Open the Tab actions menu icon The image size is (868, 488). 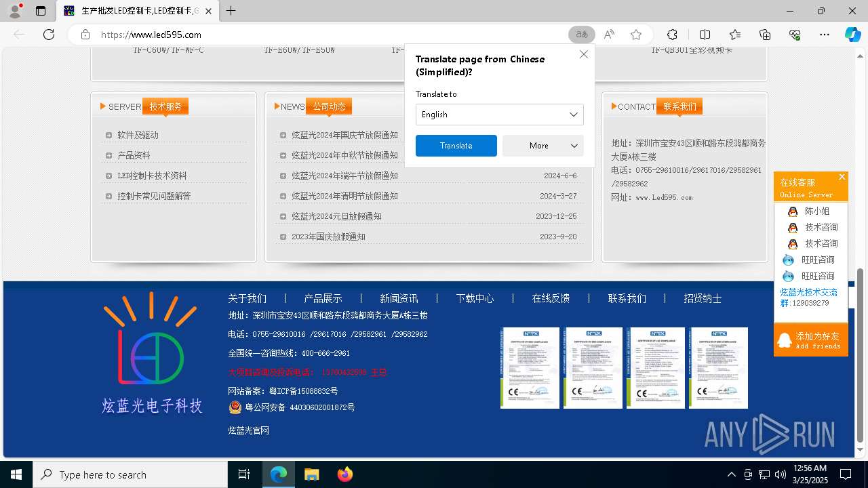click(41, 11)
